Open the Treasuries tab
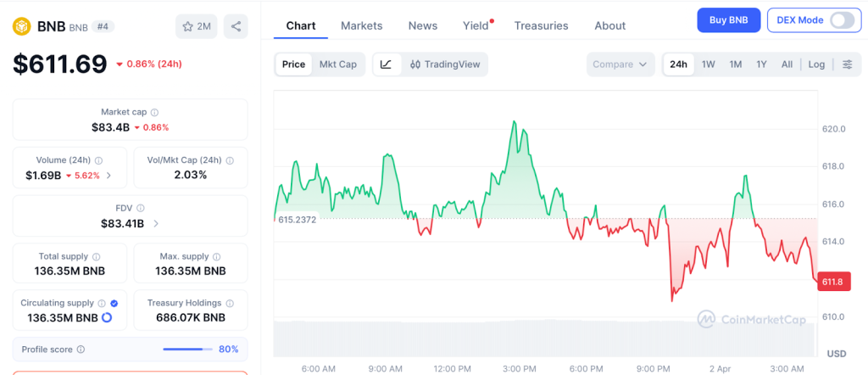Viewport: 868px width, 375px height. coord(541,25)
